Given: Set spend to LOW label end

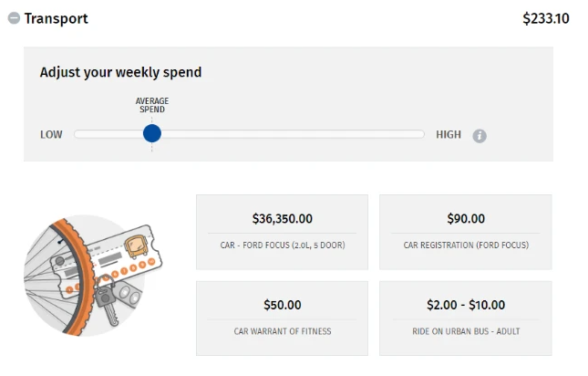Looking at the screenshot, I should click(51, 134).
